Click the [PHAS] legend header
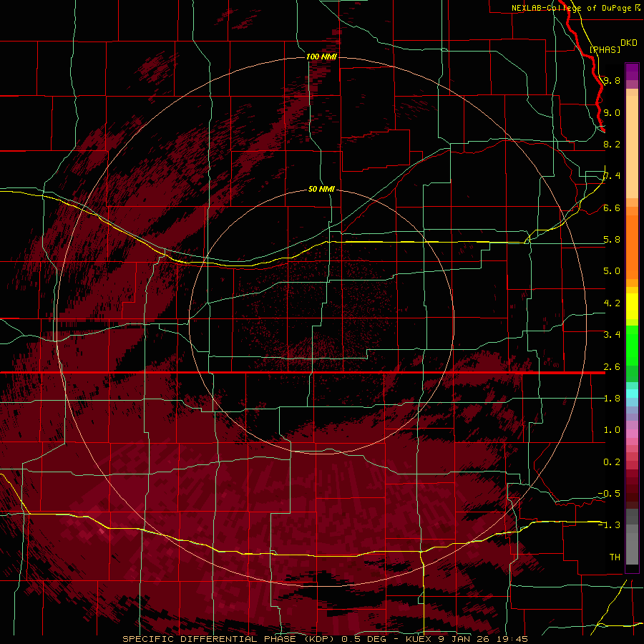 tap(605, 49)
